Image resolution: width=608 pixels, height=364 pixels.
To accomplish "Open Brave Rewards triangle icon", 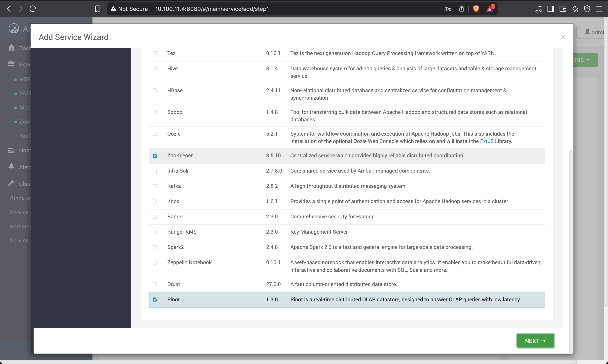I will pyautogui.click(x=490, y=9).
